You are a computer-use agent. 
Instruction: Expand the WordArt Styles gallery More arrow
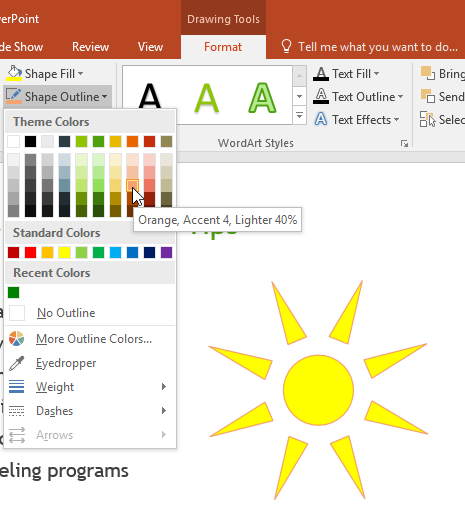299,115
